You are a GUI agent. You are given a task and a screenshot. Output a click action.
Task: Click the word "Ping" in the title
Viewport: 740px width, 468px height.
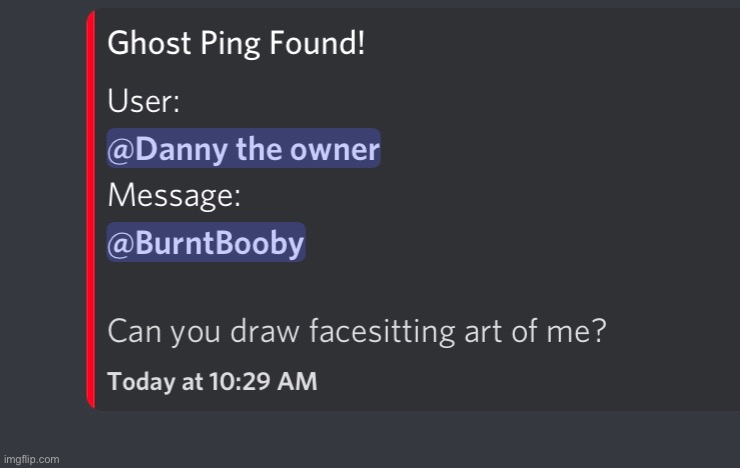(x=230, y=46)
